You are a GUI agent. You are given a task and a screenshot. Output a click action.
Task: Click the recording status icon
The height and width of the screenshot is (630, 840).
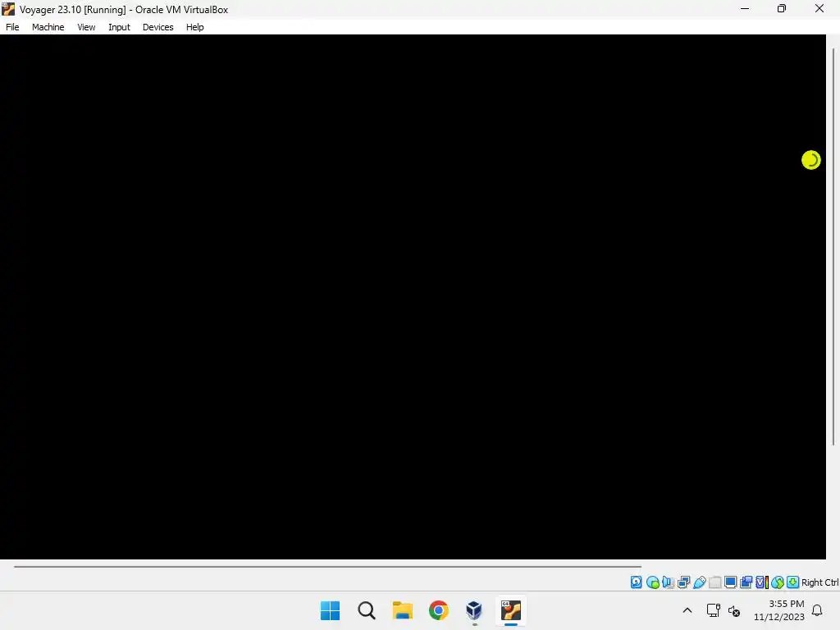[x=746, y=582]
